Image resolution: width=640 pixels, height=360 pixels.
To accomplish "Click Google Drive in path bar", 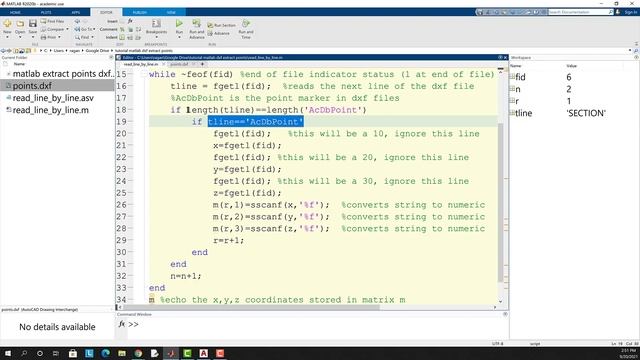I will [97, 51].
